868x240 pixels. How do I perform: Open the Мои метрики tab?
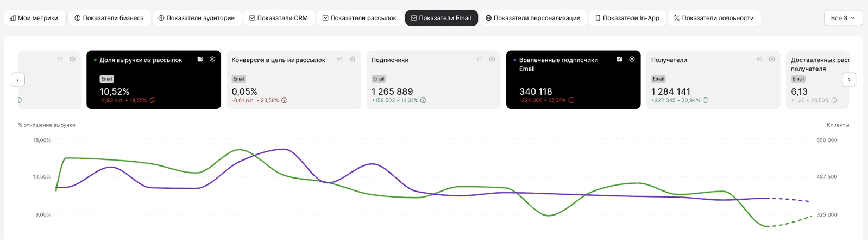pos(34,18)
